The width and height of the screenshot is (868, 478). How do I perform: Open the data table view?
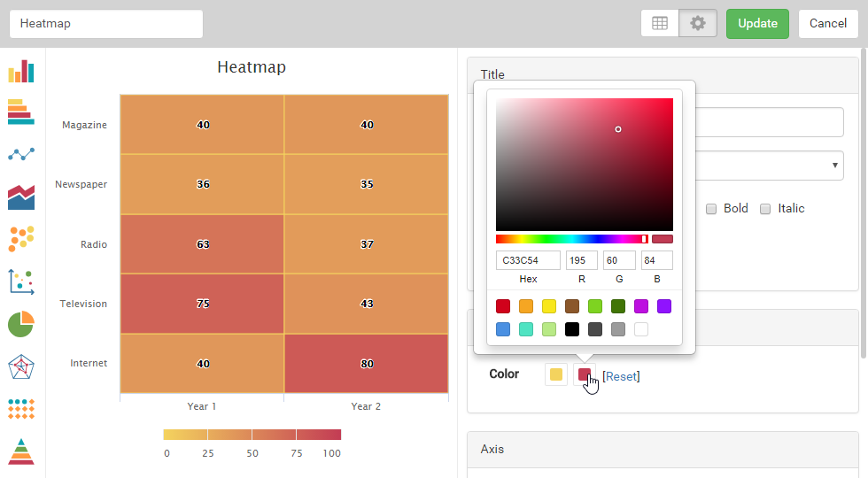coord(660,24)
